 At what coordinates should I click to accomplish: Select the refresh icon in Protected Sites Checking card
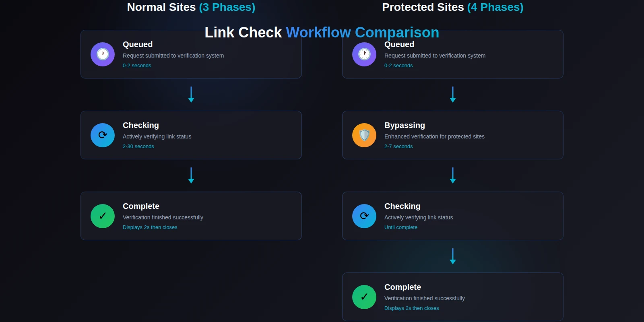(x=364, y=216)
